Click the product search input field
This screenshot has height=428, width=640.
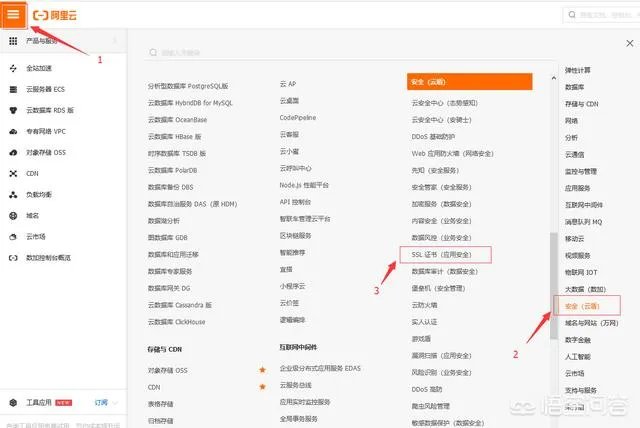pyautogui.click(x=351, y=52)
